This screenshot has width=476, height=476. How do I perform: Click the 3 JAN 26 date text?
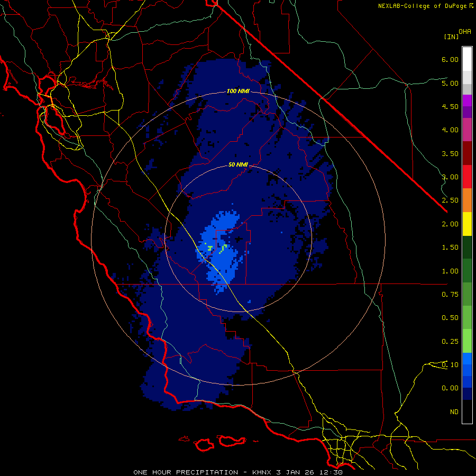pyautogui.click(x=295, y=472)
